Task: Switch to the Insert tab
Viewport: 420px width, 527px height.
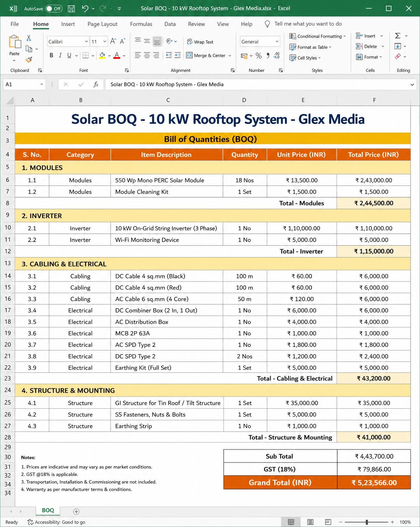Action: point(68,24)
